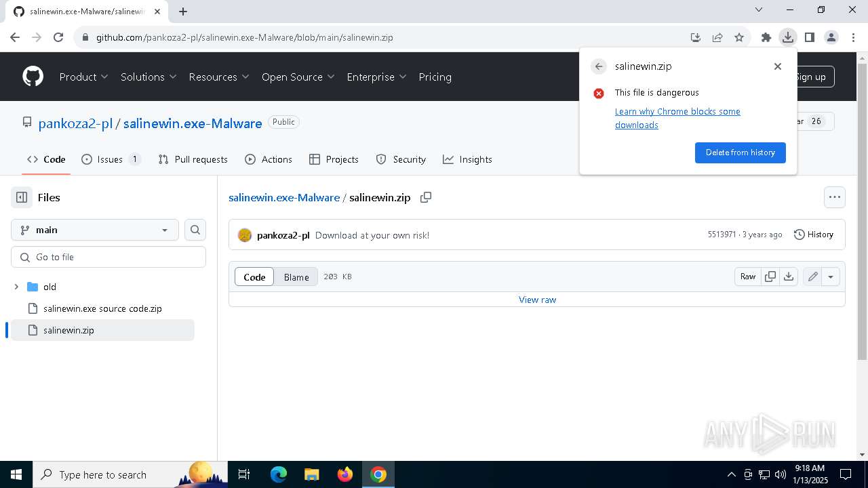This screenshot has height=488, width=868.
Task: Open pankoza2-pl owner link
Action: tap(75, 123)
